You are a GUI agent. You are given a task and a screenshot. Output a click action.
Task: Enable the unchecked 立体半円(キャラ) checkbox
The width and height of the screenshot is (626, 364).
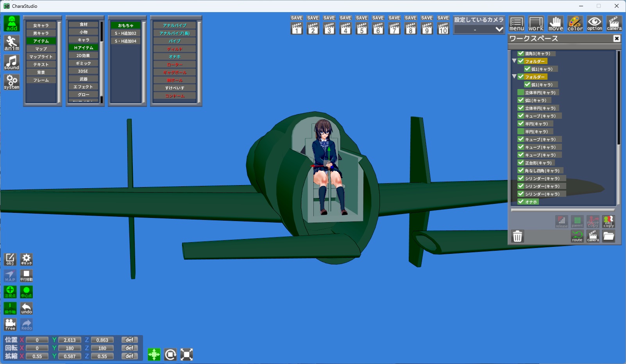point(520,93)
